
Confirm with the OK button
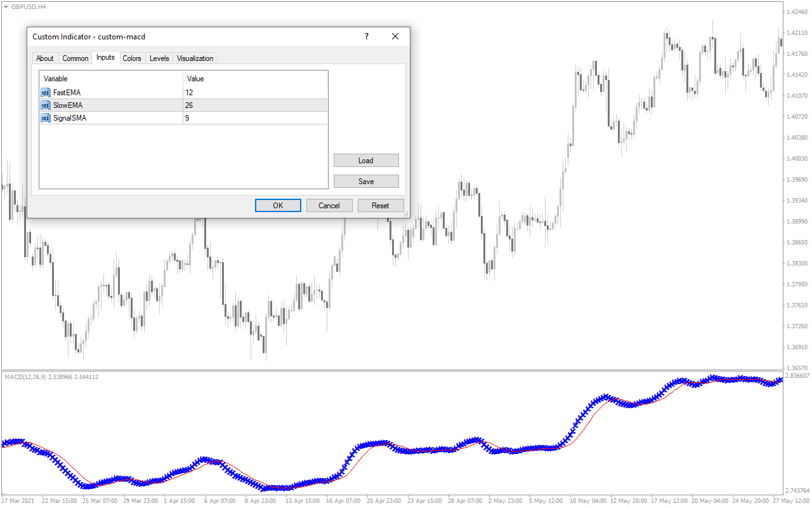pos(278,206)
